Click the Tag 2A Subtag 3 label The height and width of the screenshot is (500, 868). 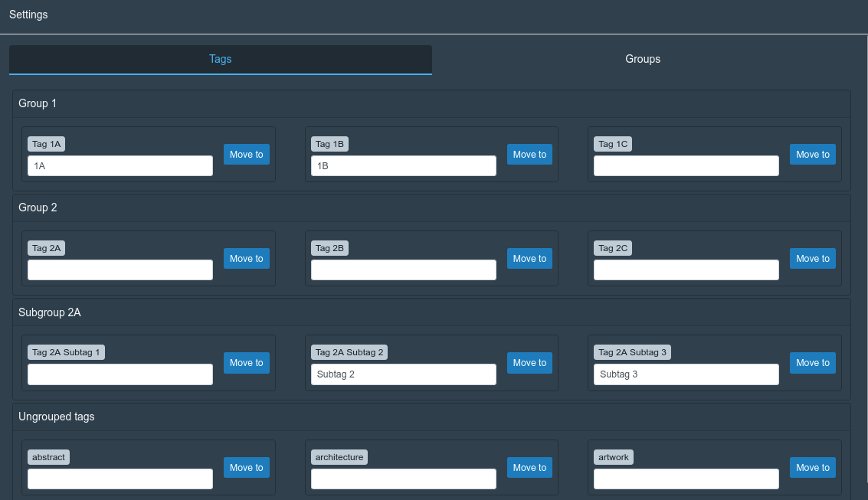(632, 352)
